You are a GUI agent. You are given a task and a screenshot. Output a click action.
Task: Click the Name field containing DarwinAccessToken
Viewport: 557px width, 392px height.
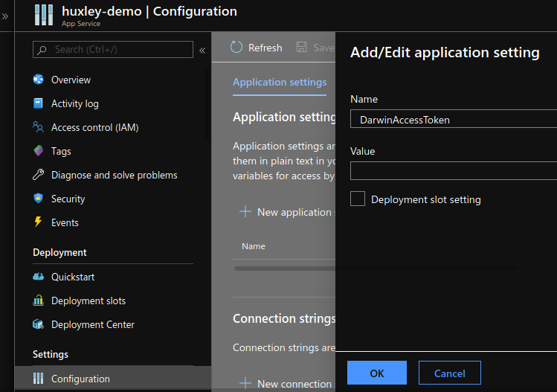point(454,119)
